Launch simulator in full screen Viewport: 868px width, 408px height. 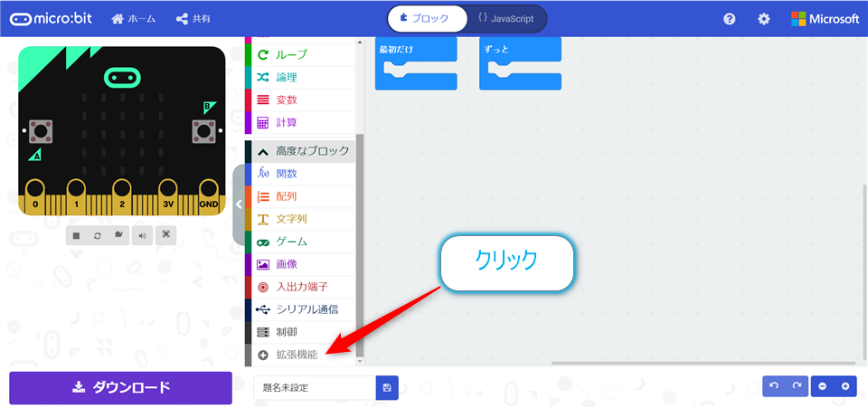click(x=166, y=234)
